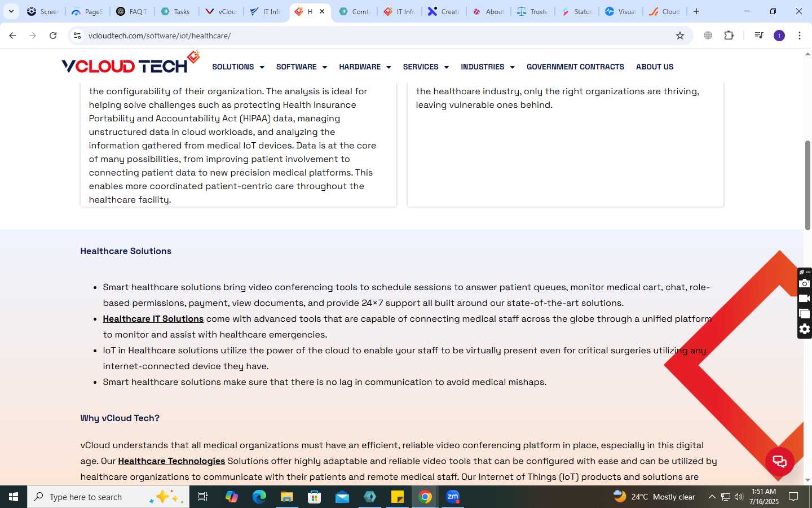Open the weather widget showing 24°C
The height and width of the screenshot is (508, 812).
(654, 497)
